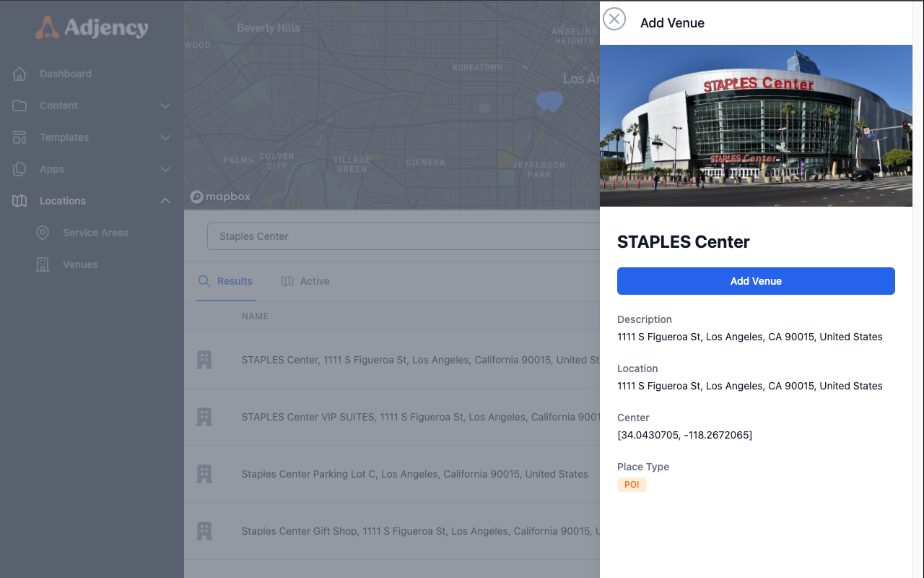Collapse the Locations menu chevron
The height and width of the screenshot is (578, 924).
tap(165, 201)
